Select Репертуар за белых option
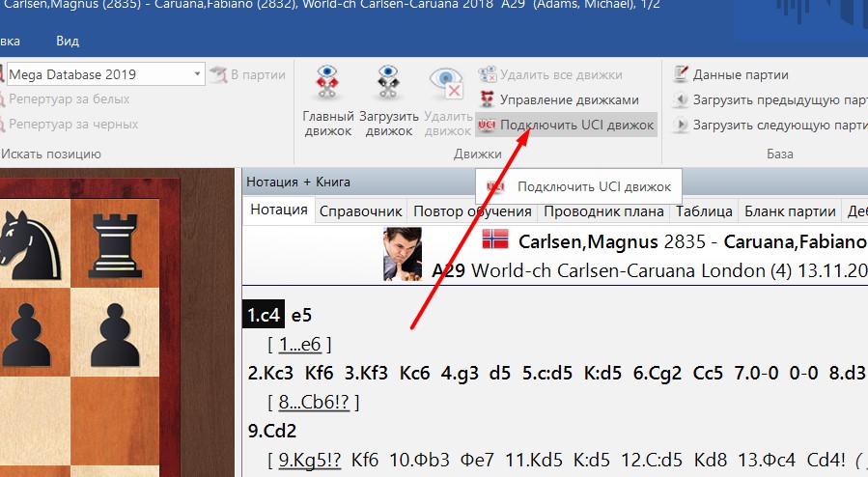The width and height of the screenshot is (868, 477). pos(69,99)
